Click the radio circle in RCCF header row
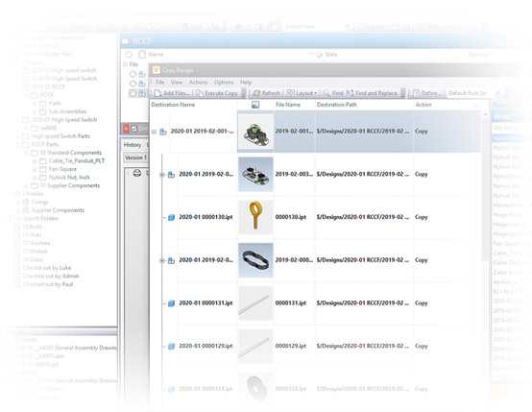The image size is (532, 412). point(129,55)
